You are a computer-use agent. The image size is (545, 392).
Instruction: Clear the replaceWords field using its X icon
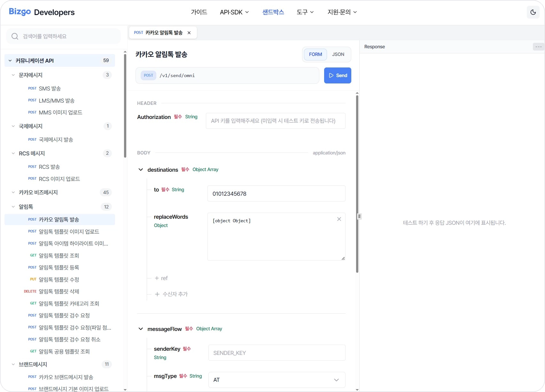click(x=339, y=219)
